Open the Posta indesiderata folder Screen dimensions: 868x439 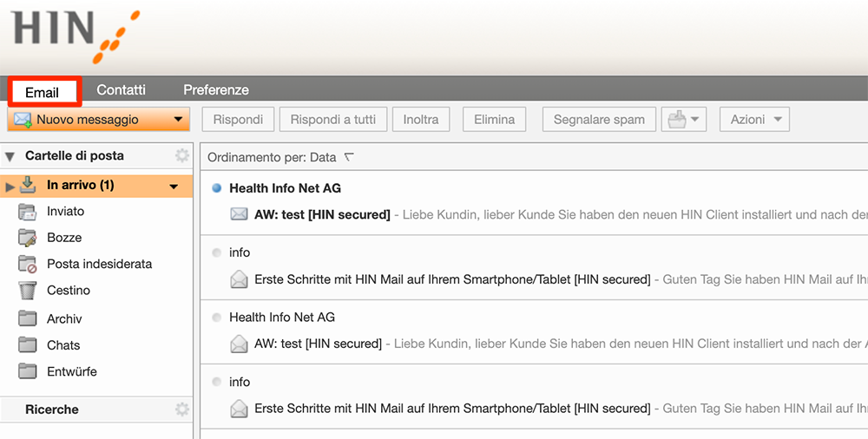pos(99,264)
